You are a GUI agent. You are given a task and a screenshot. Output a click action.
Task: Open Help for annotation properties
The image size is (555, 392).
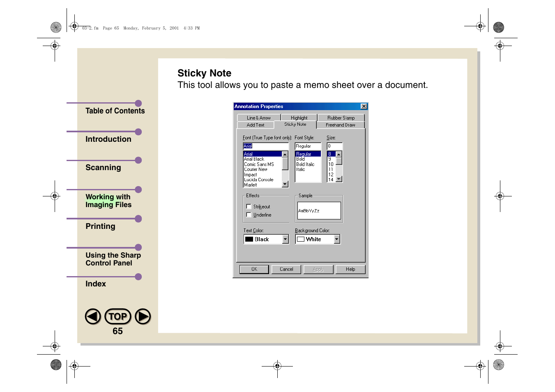point(350,269)
